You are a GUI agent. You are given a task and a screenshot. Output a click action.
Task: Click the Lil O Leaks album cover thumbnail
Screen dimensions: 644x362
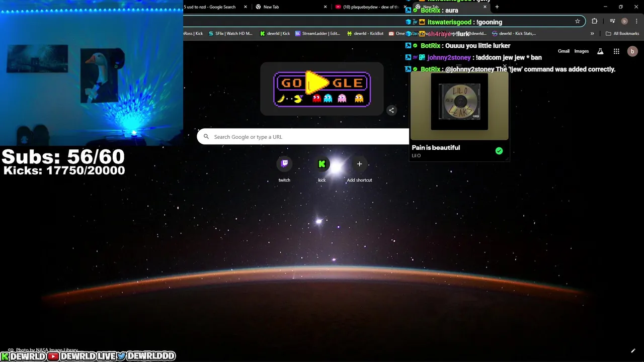[459, 102]
